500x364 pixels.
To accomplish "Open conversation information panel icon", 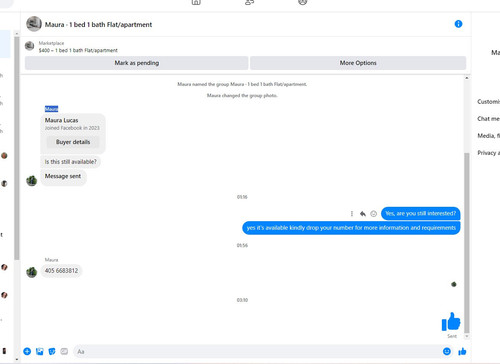I will click(x=458, y=24).
